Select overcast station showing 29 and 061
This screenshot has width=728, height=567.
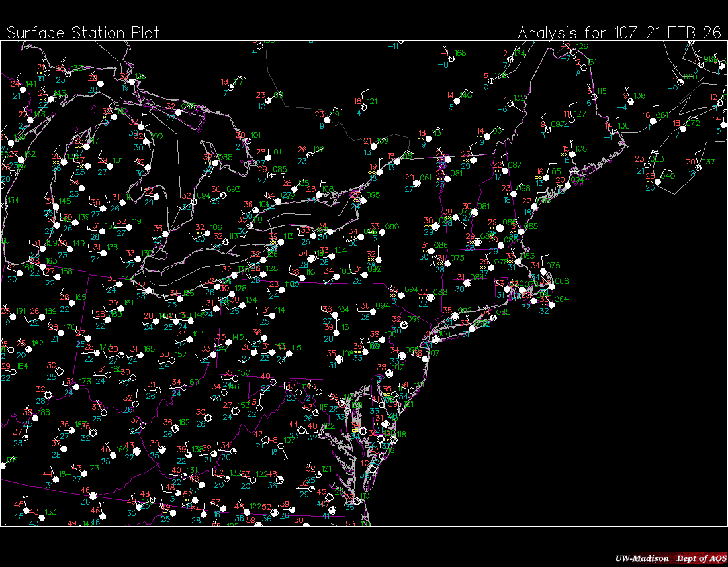pos(418,183)
